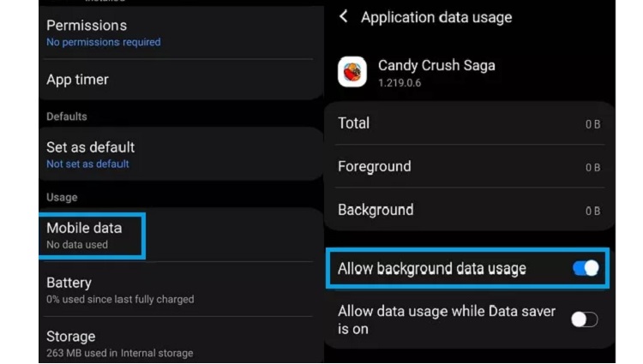Tap the Candy Crush Saga app icon
This screenshot has height=364, width=643.
pos(352,72)
